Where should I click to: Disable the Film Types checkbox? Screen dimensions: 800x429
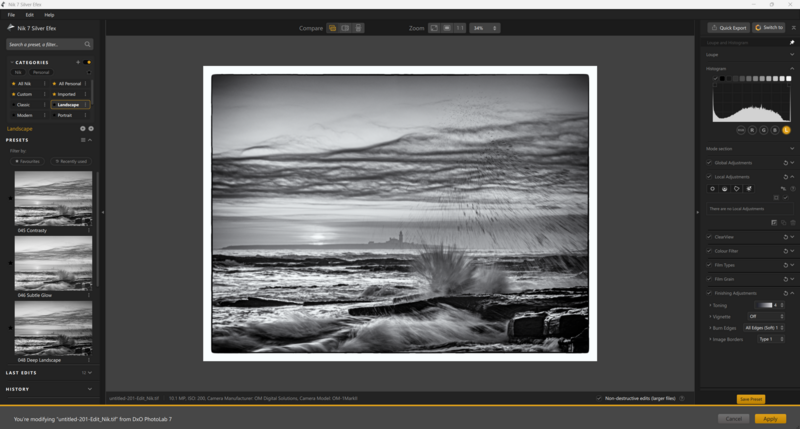point(709,265)
